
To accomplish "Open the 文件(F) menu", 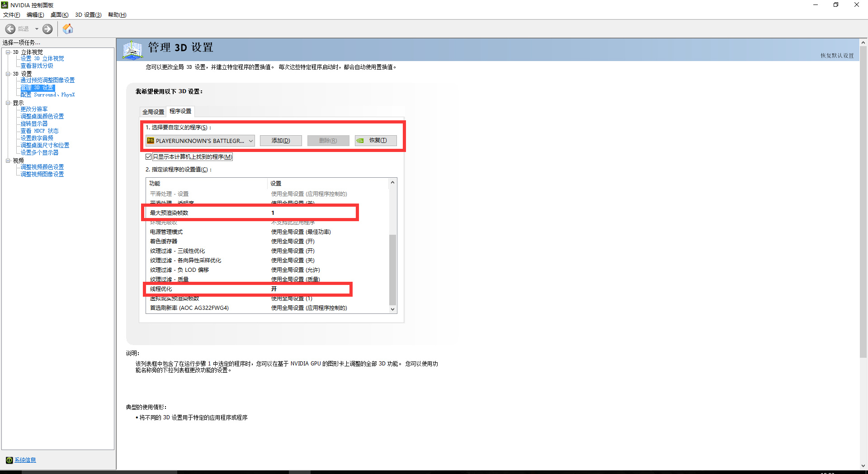I will (12, 15).
